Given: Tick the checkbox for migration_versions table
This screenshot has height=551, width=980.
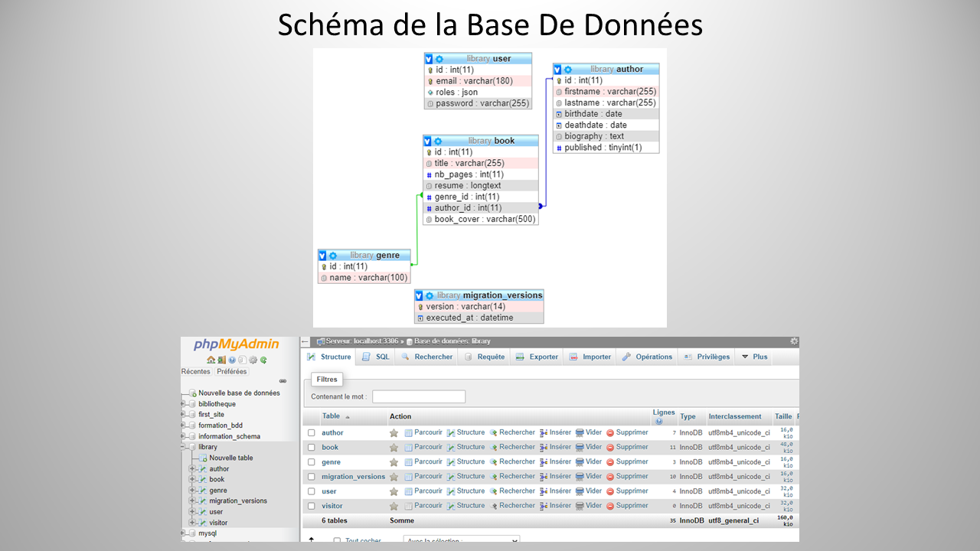Looking at the screenshot, I should (x=312, y=477).
